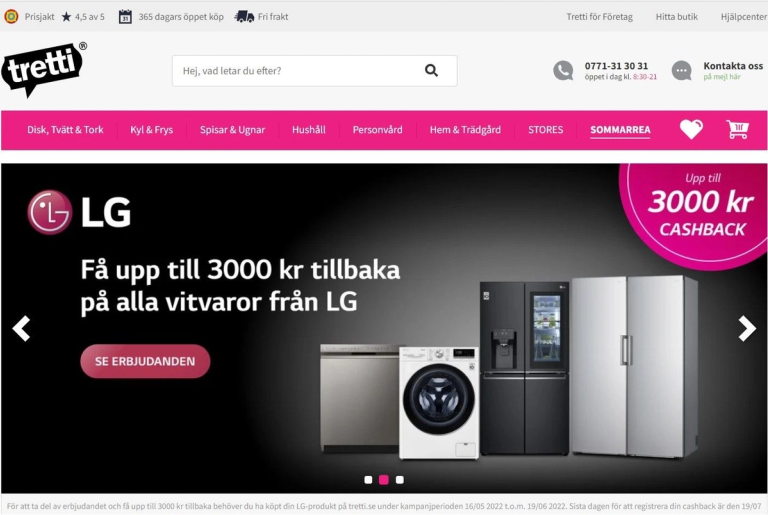Select the active pink carousel dot
The image size is (768, 515).
pos(384,480)
